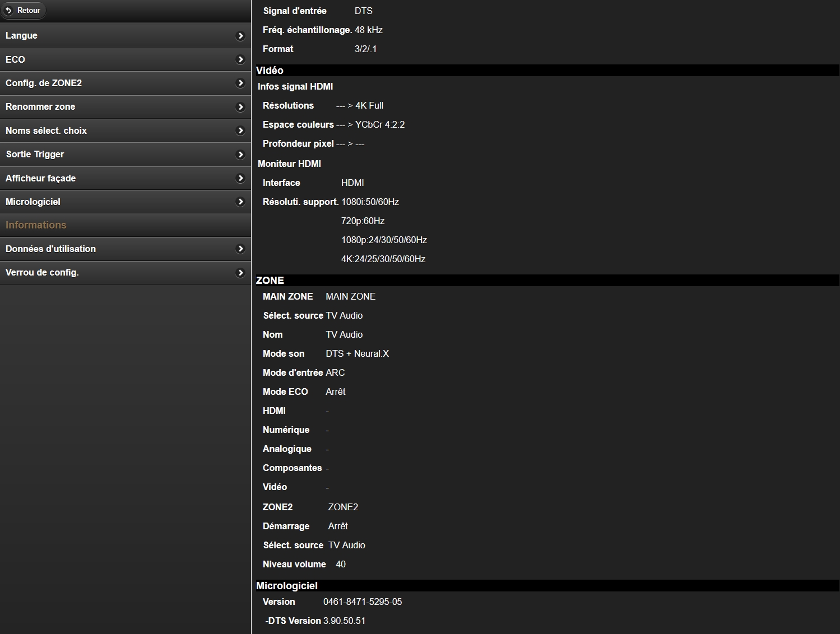This screenshot has height=634, width=840.
Task: Click the chevron next to Config. de ZONE2
Action: pyautogui.click(x=240, y=83)
